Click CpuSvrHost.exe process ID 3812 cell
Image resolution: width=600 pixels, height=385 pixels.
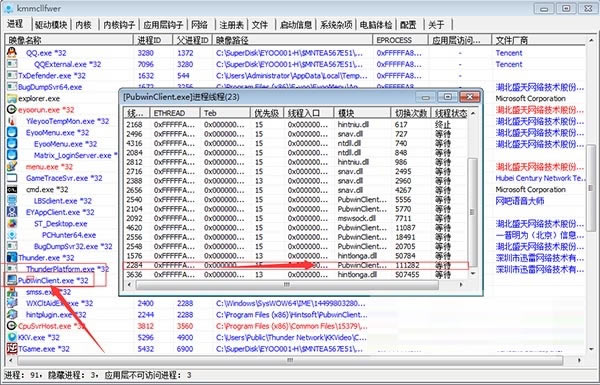click(145, 326)
